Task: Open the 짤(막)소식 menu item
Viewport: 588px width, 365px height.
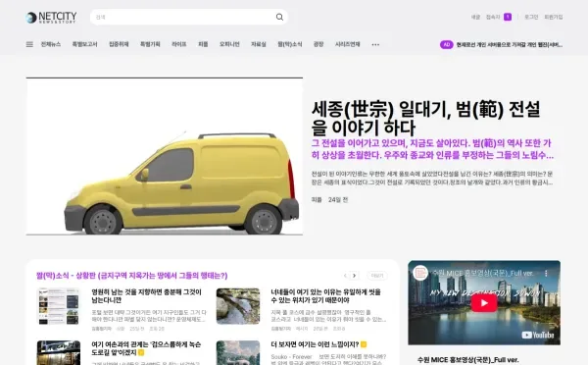Action: 289,44
